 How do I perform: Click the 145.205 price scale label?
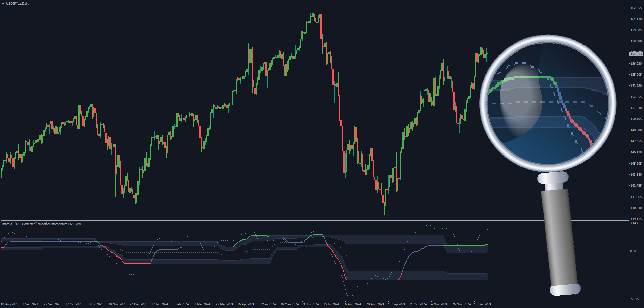pos(636,164)
